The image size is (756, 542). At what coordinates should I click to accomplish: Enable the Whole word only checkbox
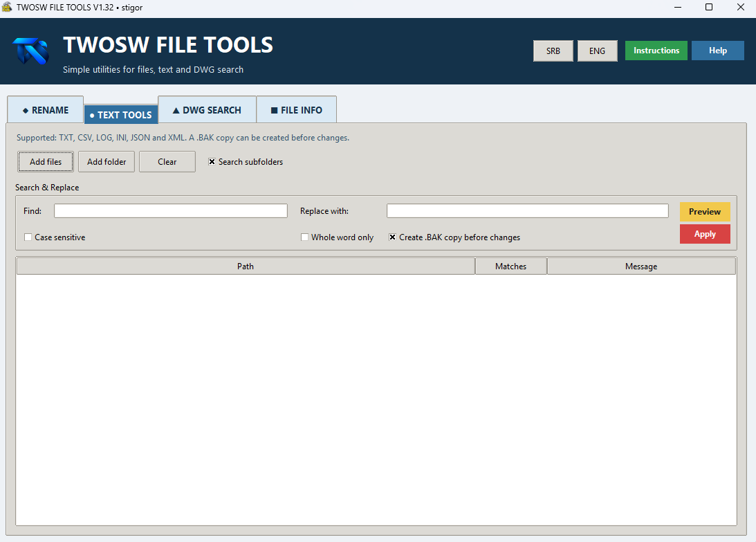[305, 237]
